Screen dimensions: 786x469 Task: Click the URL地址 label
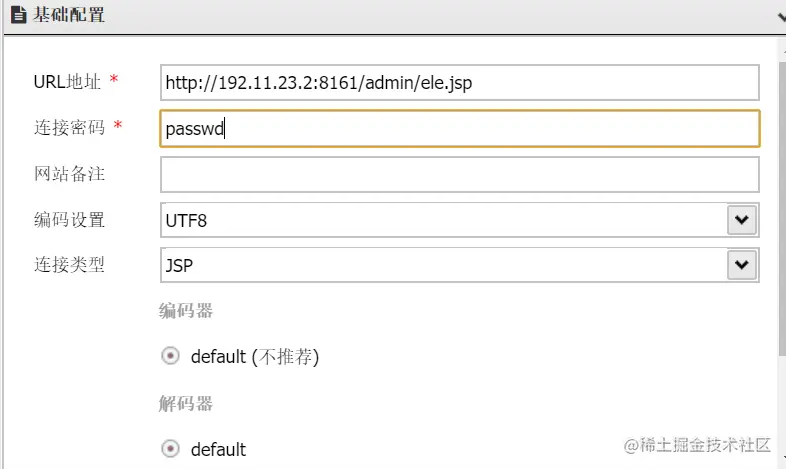(x=69, y=80)
